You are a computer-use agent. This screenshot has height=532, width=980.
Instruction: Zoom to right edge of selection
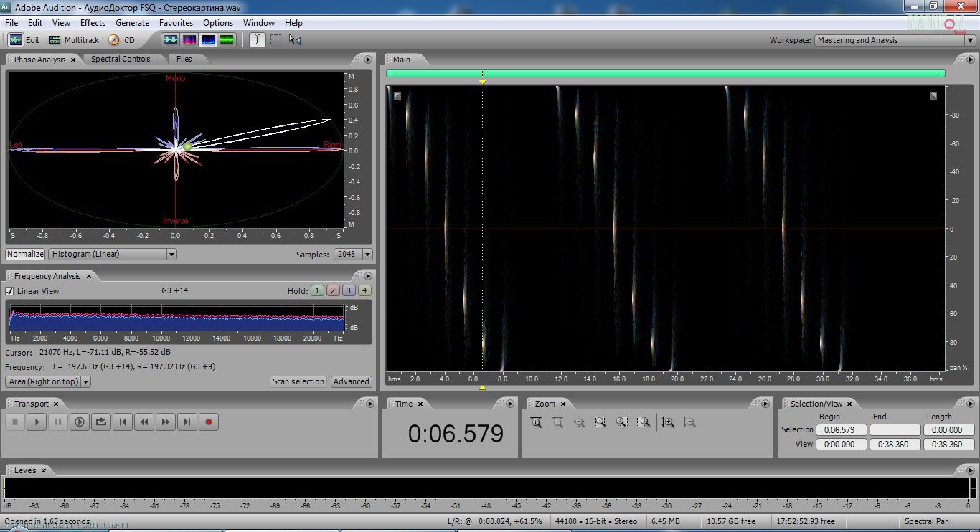coord(644,422)
